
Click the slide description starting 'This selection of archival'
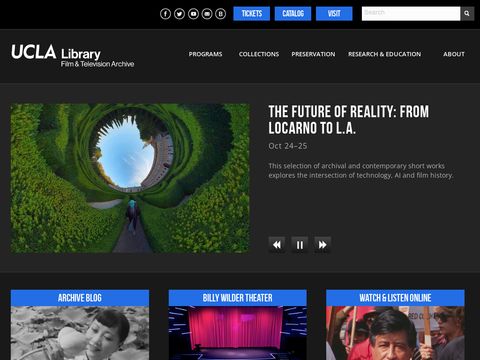click(x=361, y=170)
